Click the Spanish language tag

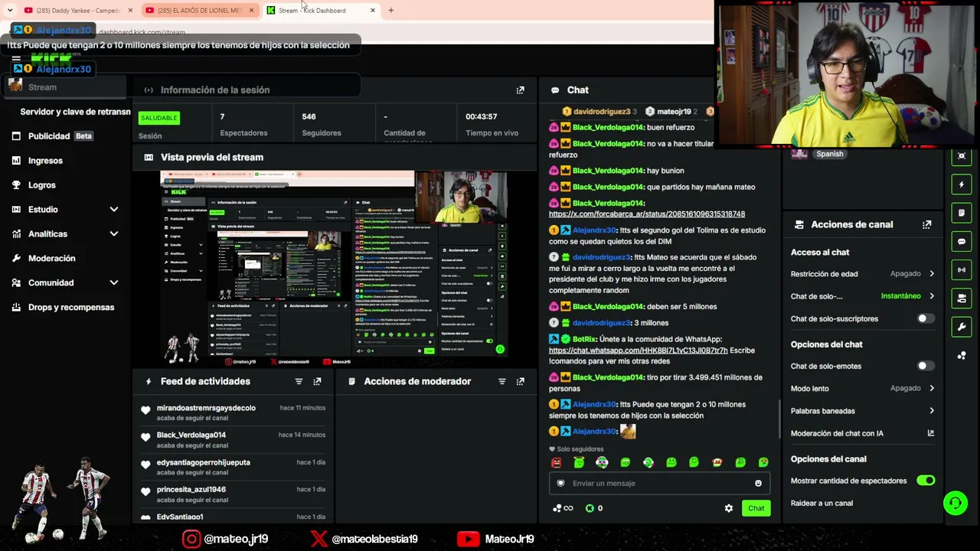(x=829, y=154)
